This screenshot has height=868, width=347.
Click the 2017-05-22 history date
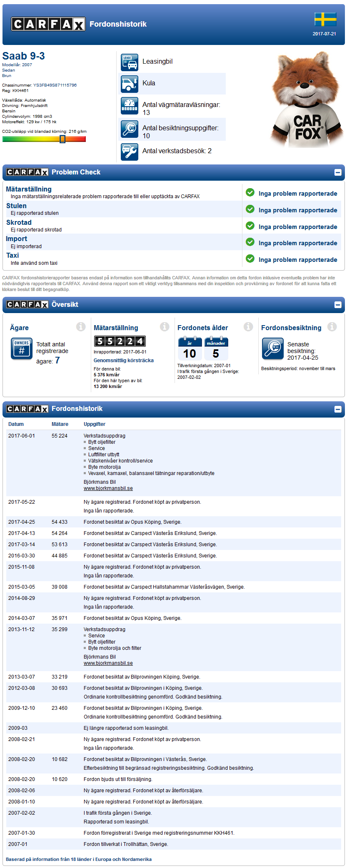pos(22,502)
